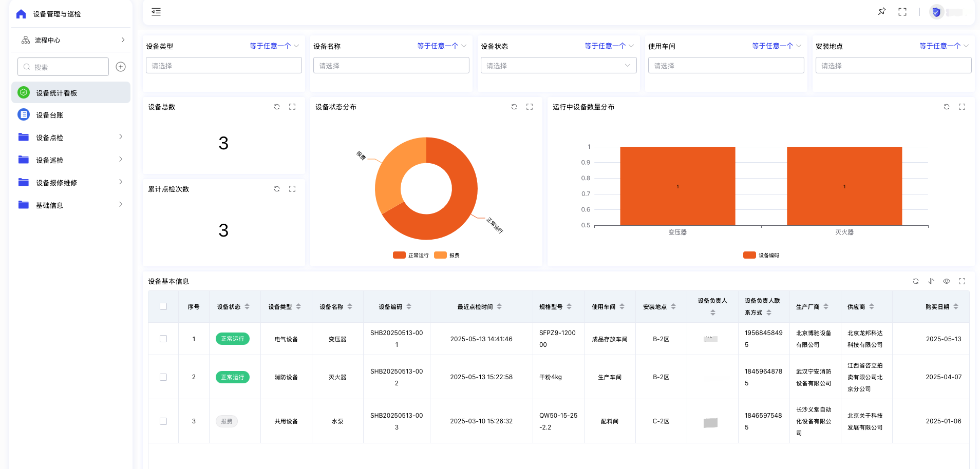Sort table by 设备类型 column
Screen dimensions: 980x469
pyautogui.click(x=298, y=306)
